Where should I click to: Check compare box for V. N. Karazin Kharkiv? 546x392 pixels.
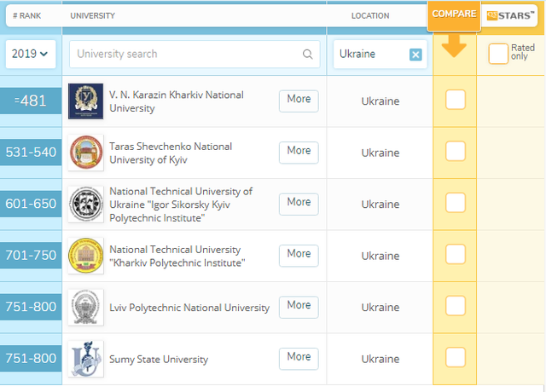456,100
